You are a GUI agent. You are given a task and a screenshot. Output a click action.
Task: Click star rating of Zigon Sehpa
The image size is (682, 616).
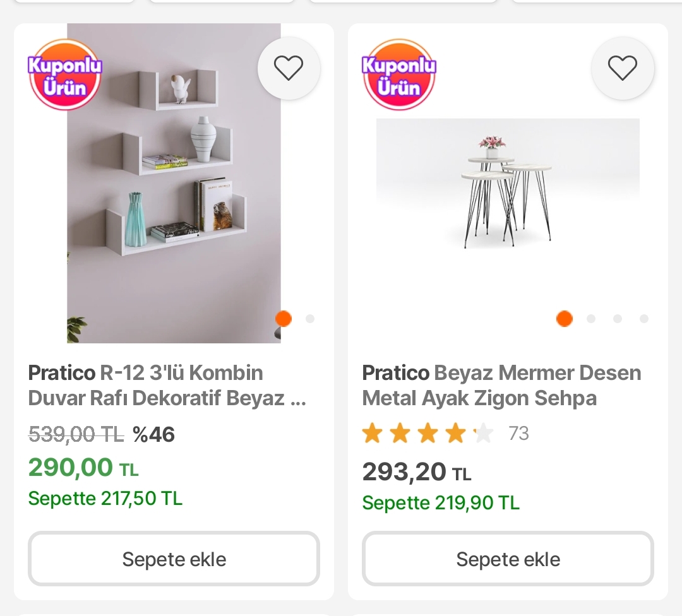coord(428,434)
